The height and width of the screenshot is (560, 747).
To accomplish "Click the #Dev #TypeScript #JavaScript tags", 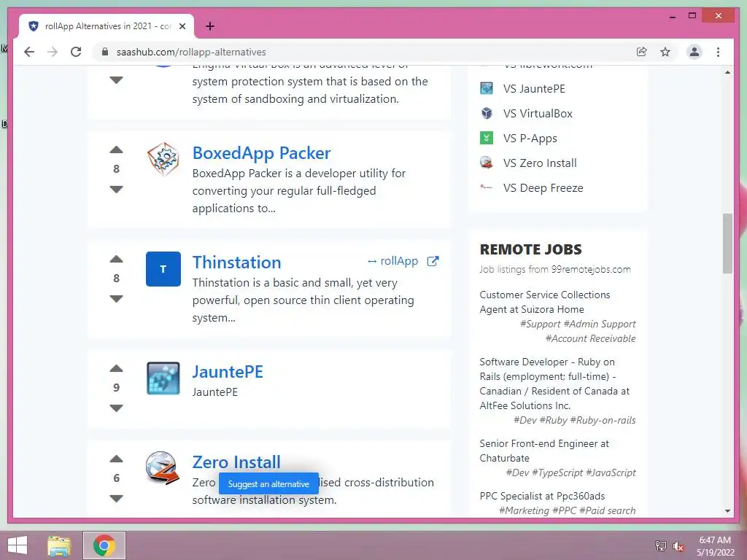I will tap(570, 472).
